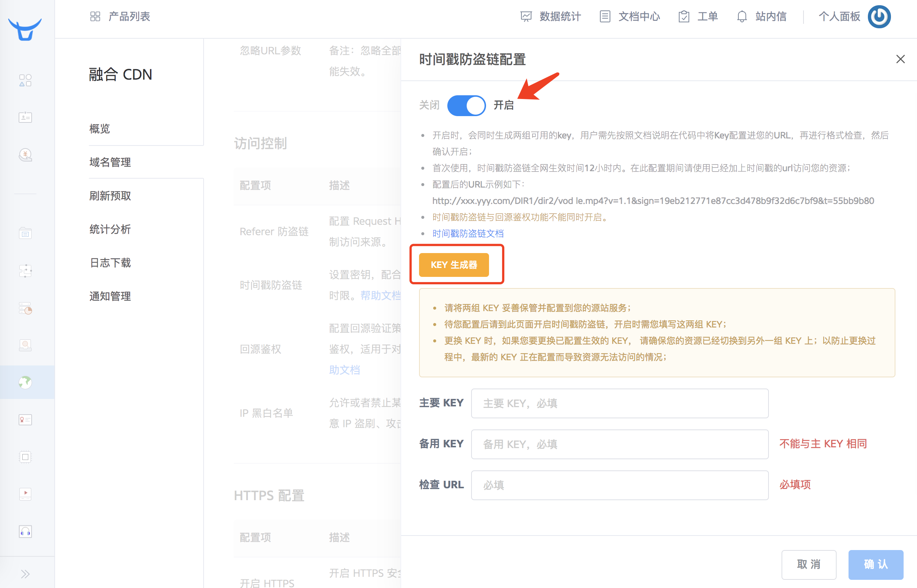The height and width of the screenshot is (588, 917).
Task: Expand the sidebar with double-chevron
Action: 25,574
